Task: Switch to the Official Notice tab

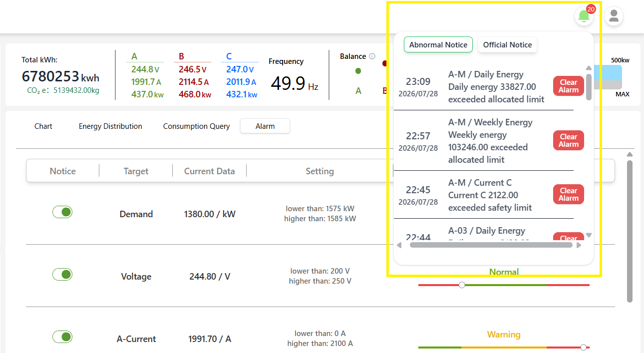Action: (507, 45)
